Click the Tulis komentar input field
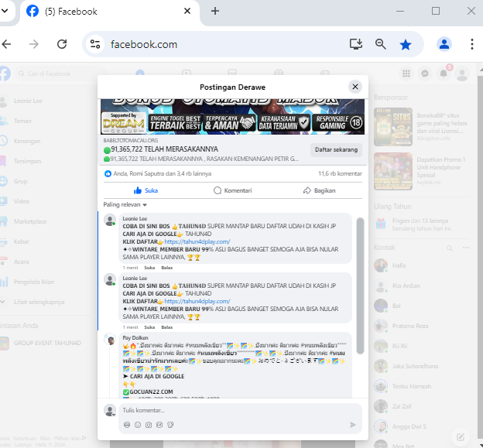 (240, 410)
